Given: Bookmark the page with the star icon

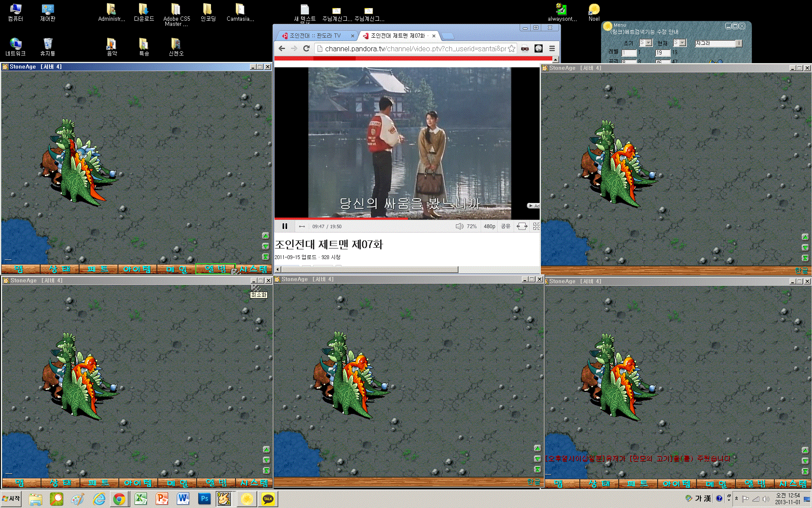Looking at the screenshot, I should 511,49.
